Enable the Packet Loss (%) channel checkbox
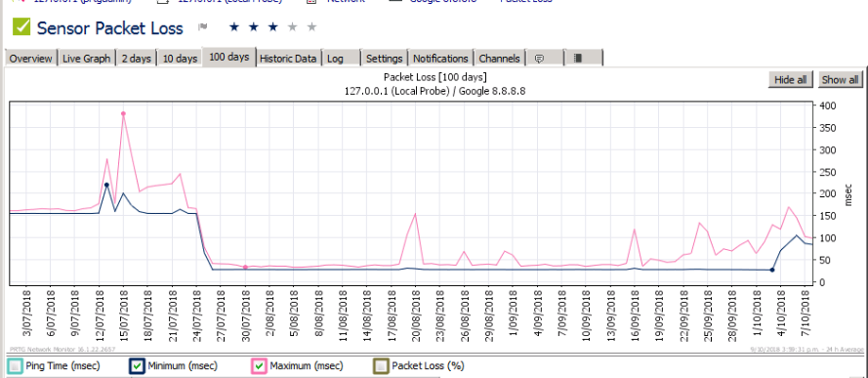 pos(381,366)
